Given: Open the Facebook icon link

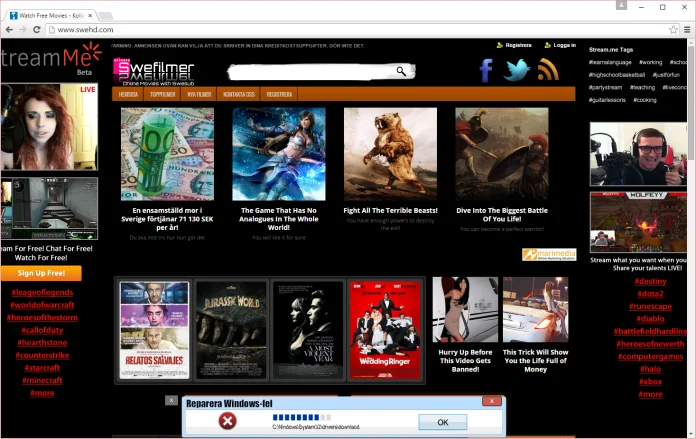Looking at the screenshot, I should pos(486,70).
